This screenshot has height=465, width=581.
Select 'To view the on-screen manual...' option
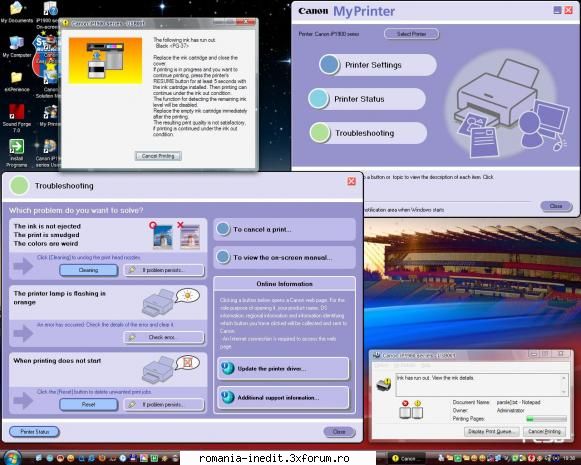285,257
